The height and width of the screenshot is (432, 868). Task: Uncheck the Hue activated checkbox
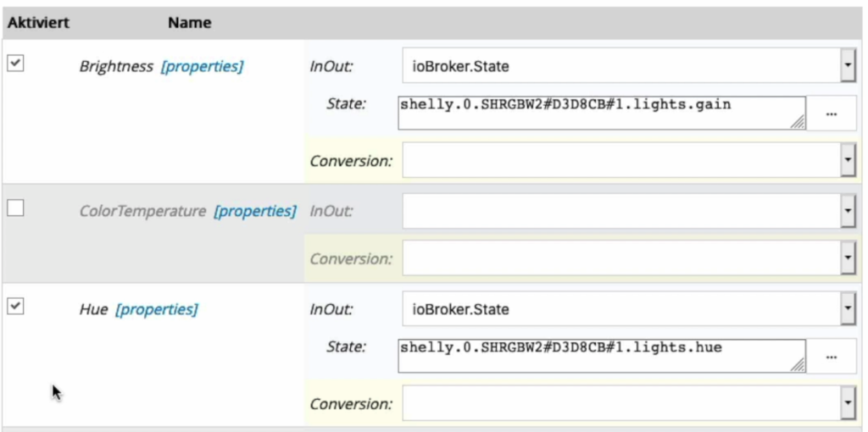15,307
